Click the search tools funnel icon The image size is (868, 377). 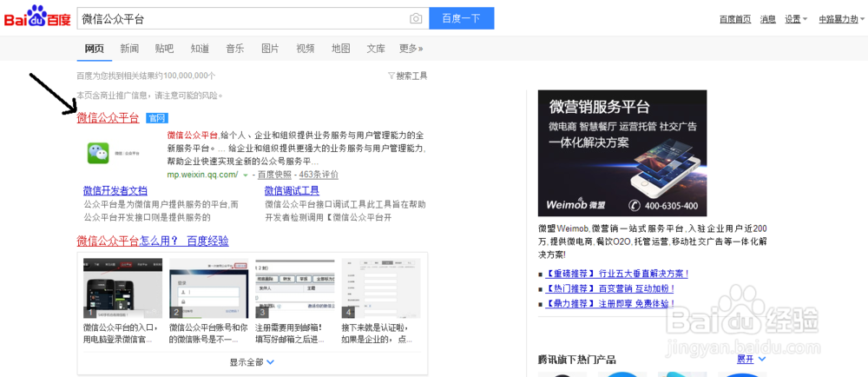click(391, 76)
